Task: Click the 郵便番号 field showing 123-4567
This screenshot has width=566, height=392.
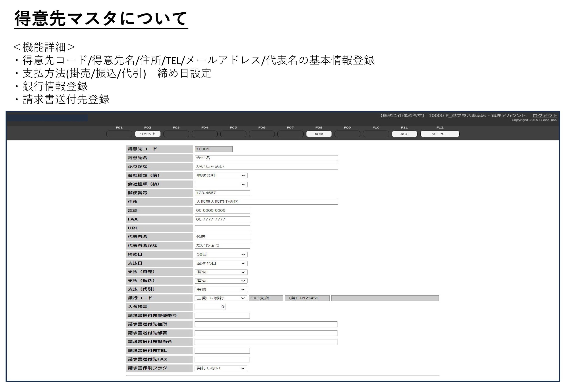Action: point(222,193)
